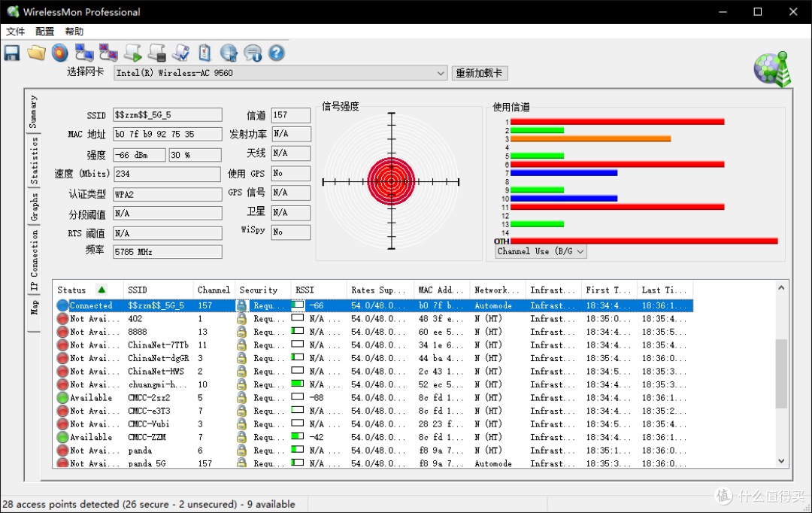Image resolution: width=812 pixels, height=513 pixels.
Task: Click the speech bubble info toolbar icon
Action: [x=253, y=53]
